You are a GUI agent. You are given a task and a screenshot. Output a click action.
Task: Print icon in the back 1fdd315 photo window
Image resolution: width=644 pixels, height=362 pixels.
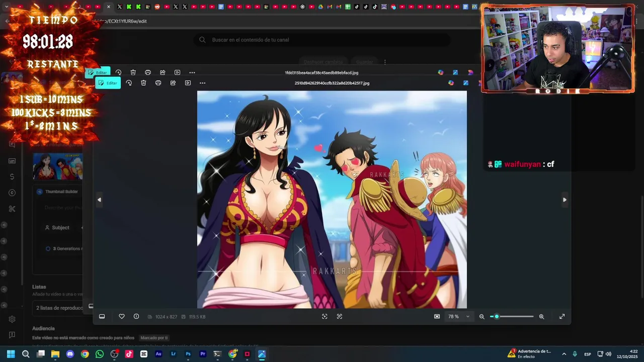[x=148, y=72]
